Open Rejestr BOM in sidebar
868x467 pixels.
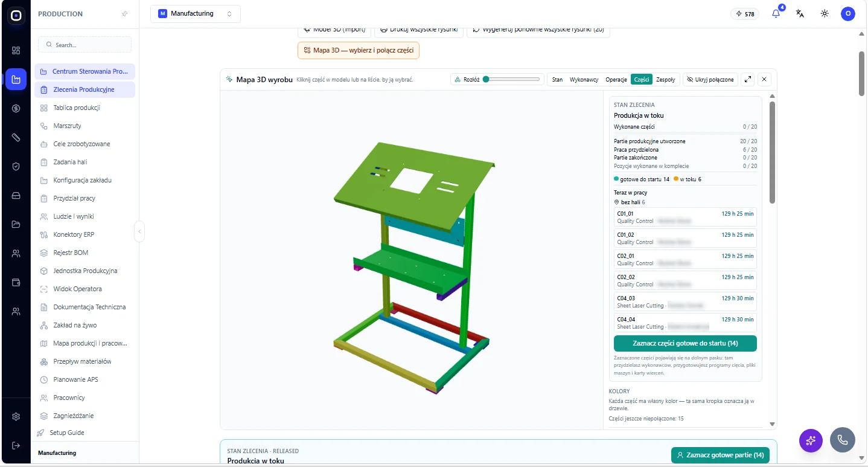85,253
